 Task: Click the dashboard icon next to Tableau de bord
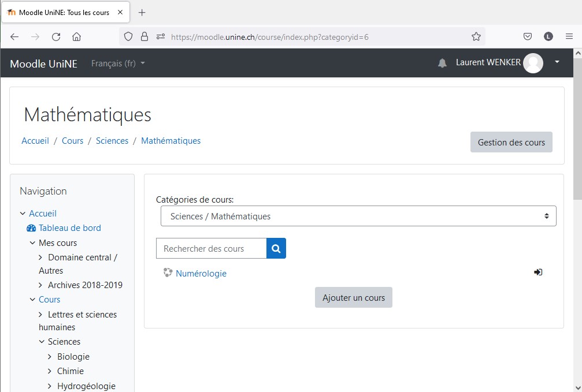pyautogui.click(x=31, y=227)
